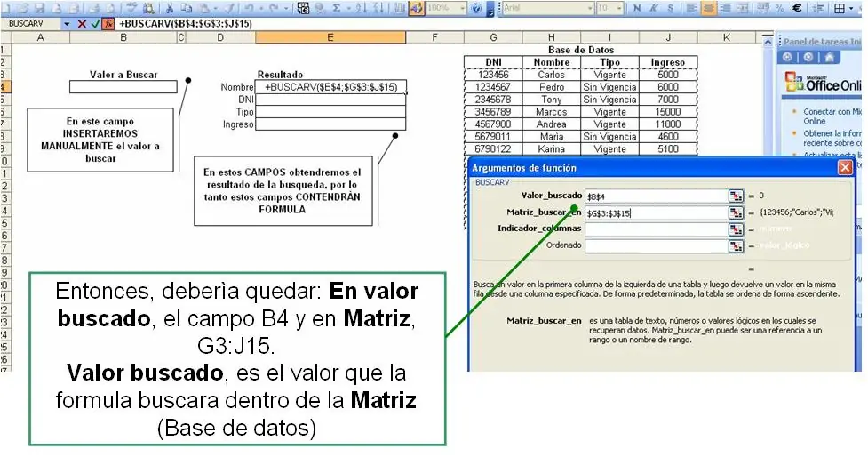Image resolution: width=868 pixels, height=457 pixels.
Task: Click the formula bar text
Action: pos(186,24)
